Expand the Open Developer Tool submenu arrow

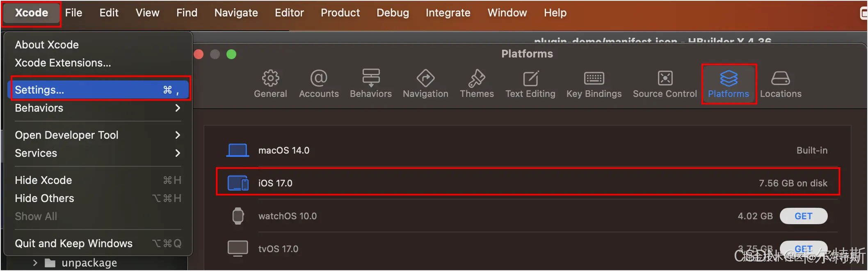click(x=178, y=135)
